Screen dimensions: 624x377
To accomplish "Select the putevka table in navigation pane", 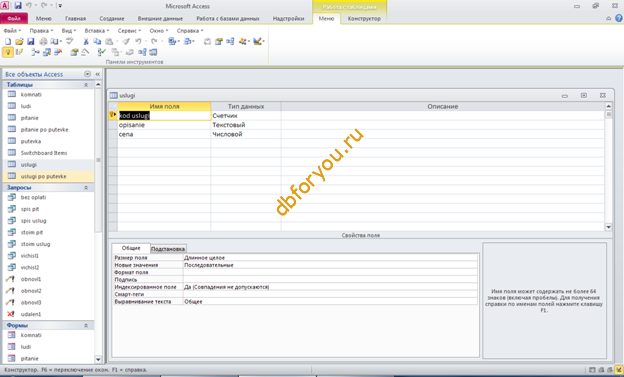I will (x=31, y=141).
